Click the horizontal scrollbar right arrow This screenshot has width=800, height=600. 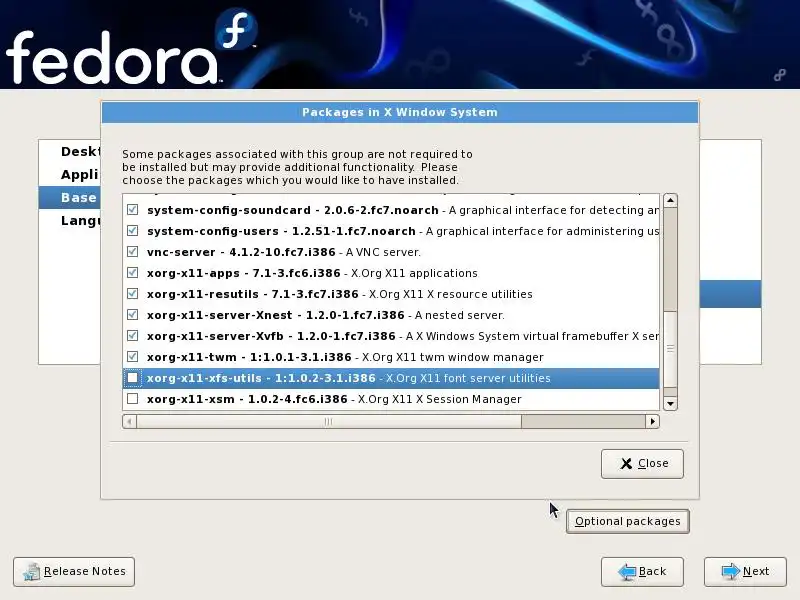(x=653, y=421)
